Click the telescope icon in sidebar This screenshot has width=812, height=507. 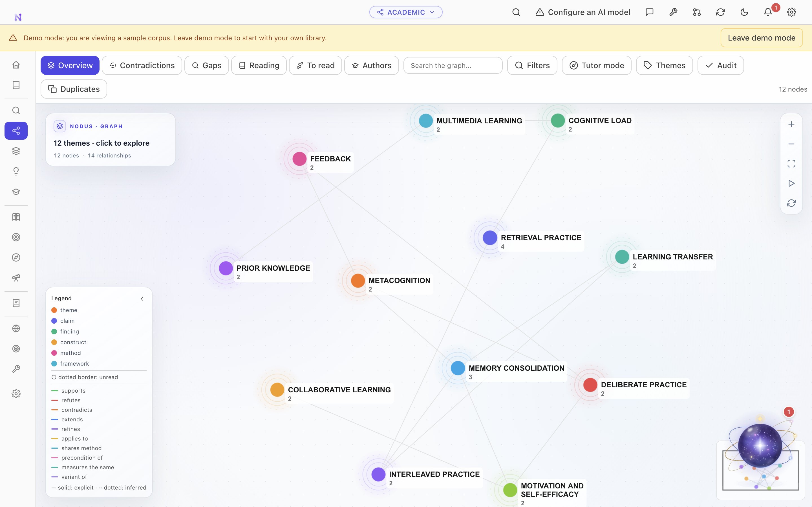16,278
